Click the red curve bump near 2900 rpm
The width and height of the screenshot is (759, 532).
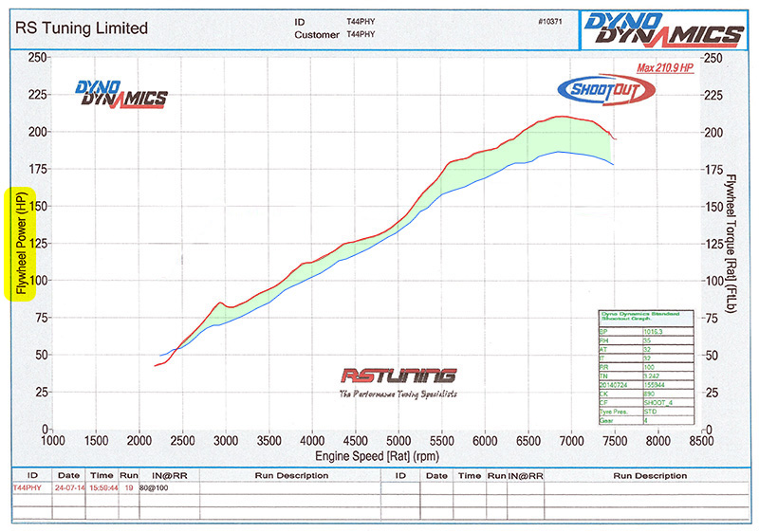pos(220,303)
